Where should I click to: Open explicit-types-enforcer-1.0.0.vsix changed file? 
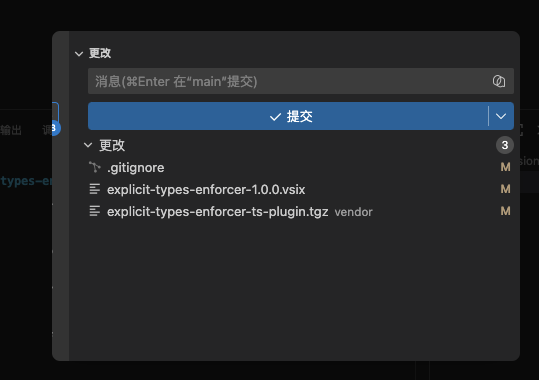[x=206, y=189]
